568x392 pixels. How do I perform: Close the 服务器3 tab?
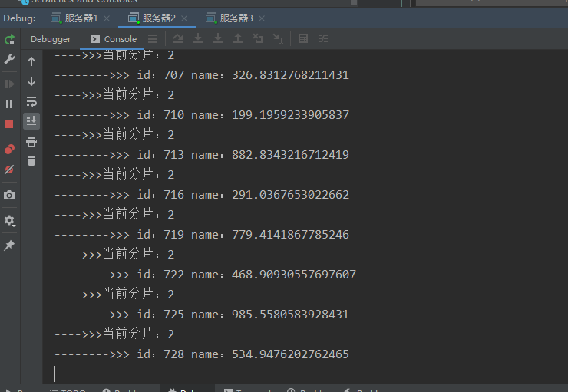pos(262,18)
